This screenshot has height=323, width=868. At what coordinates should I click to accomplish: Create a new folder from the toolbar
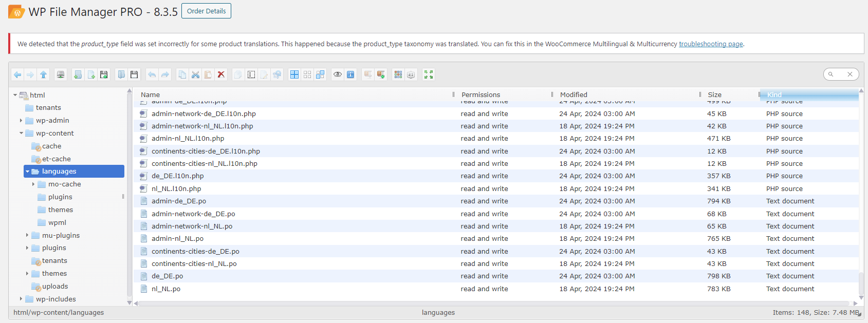pos(78,74)
